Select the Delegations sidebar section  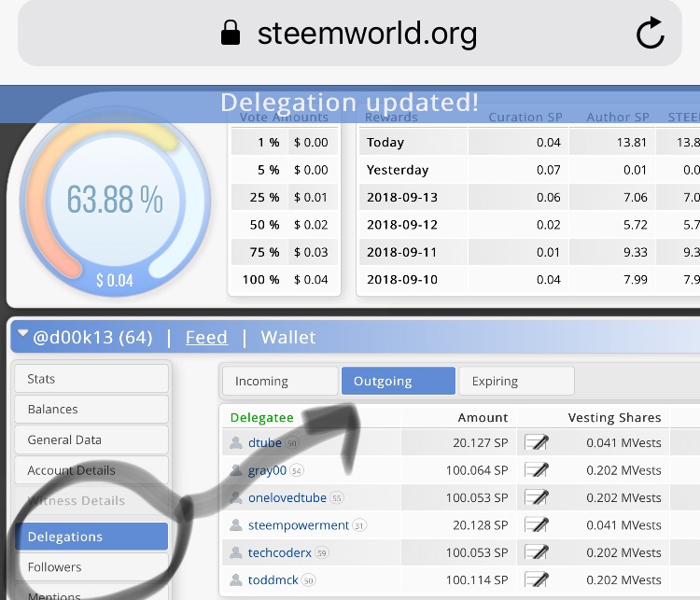point(91,537)
